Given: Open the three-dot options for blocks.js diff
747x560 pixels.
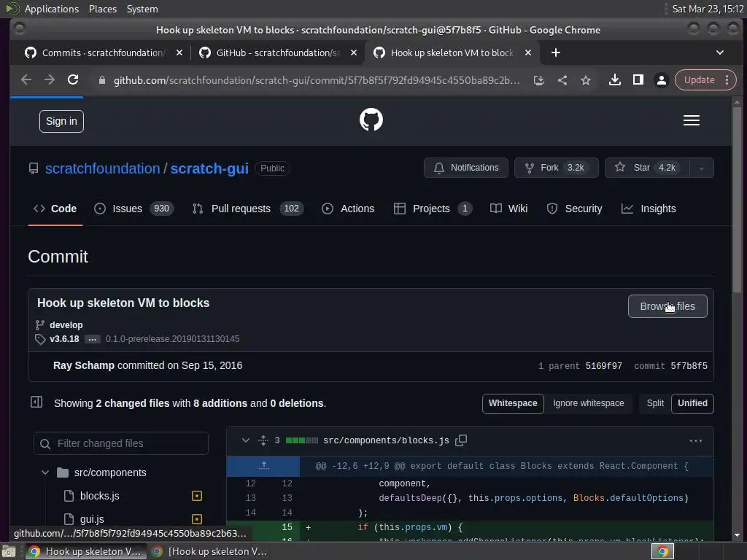Looking at the screenshot, I should (x=695, y=441).
